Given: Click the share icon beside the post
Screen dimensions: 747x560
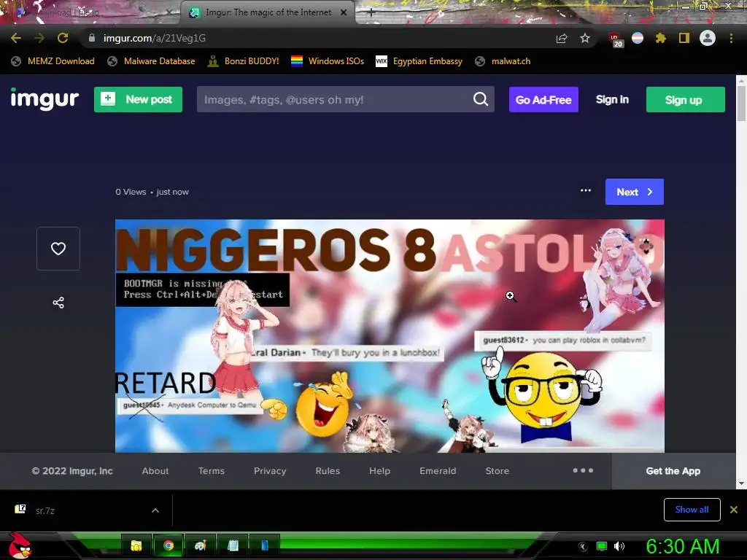Looking at the screenshot, I should [x=58, y=303].
